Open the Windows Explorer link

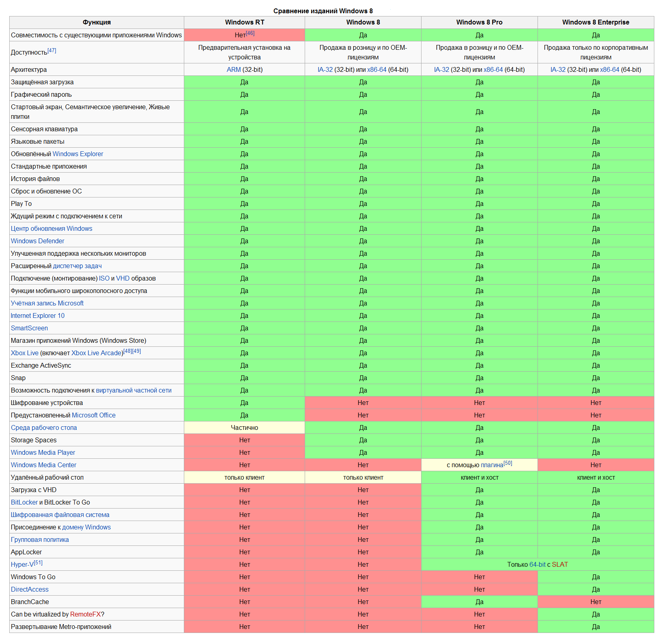click(x=78, y=154)
